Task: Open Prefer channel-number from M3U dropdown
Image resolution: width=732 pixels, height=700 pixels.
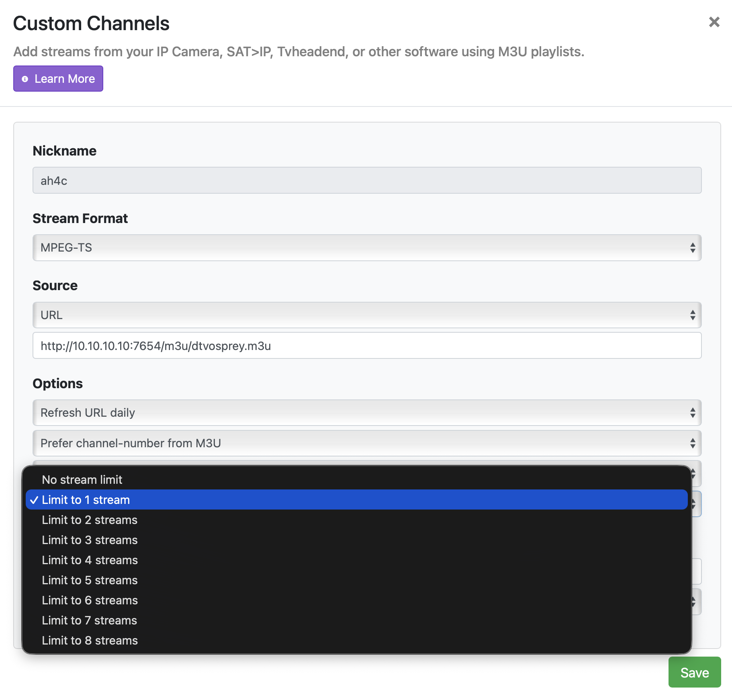Action: point(366,443)
